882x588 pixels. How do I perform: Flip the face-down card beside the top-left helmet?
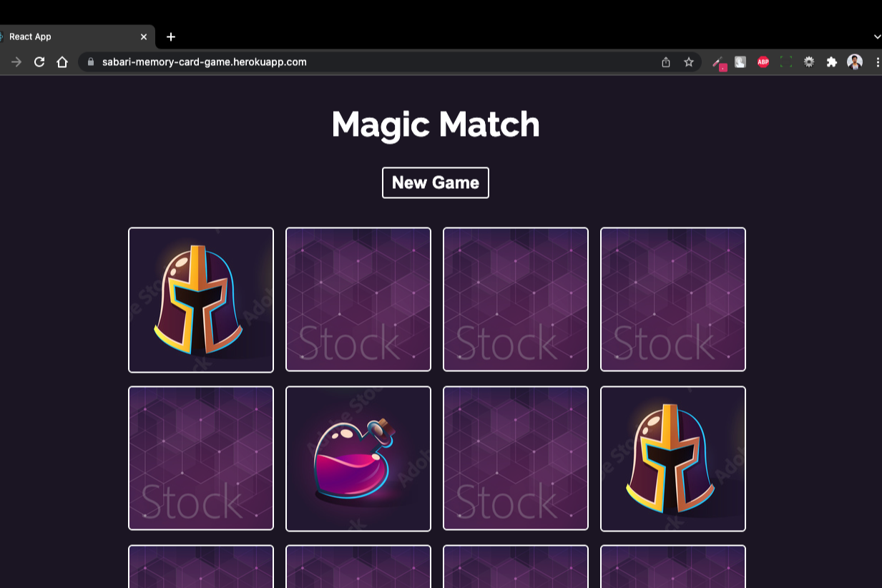358,300
